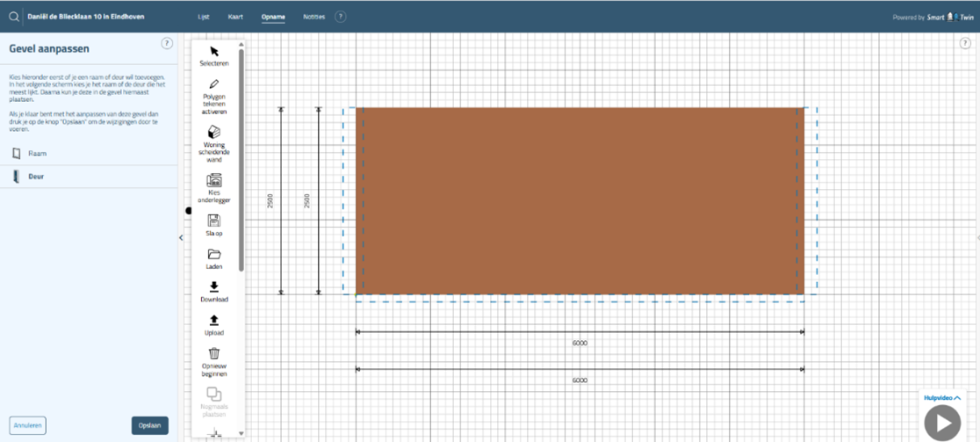Play the Hulpvideo help video

pos(942,424)
